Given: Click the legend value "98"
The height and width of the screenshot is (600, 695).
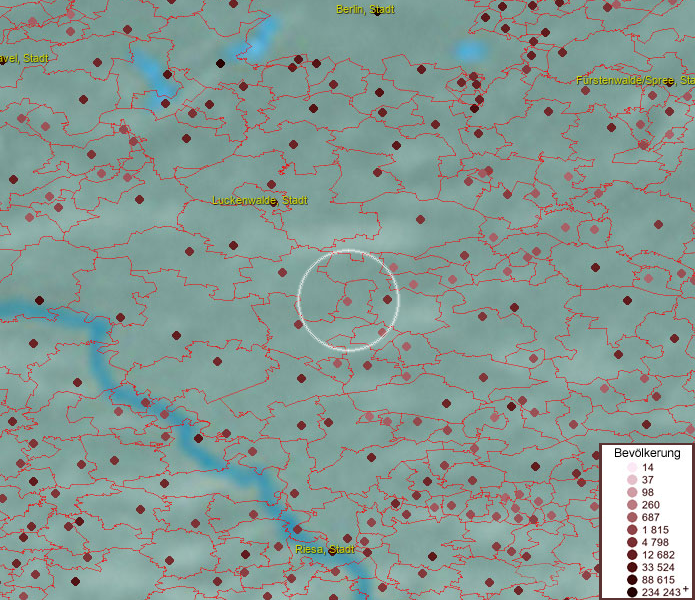Looking at the screenshot, I should point(648,492).
